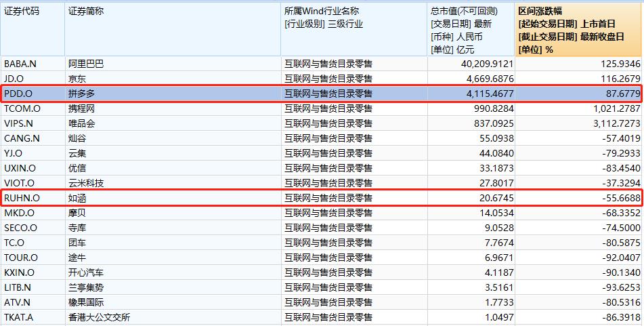
Task: Click market cap value 4,115.4677
Action: [x=490, y=94]
